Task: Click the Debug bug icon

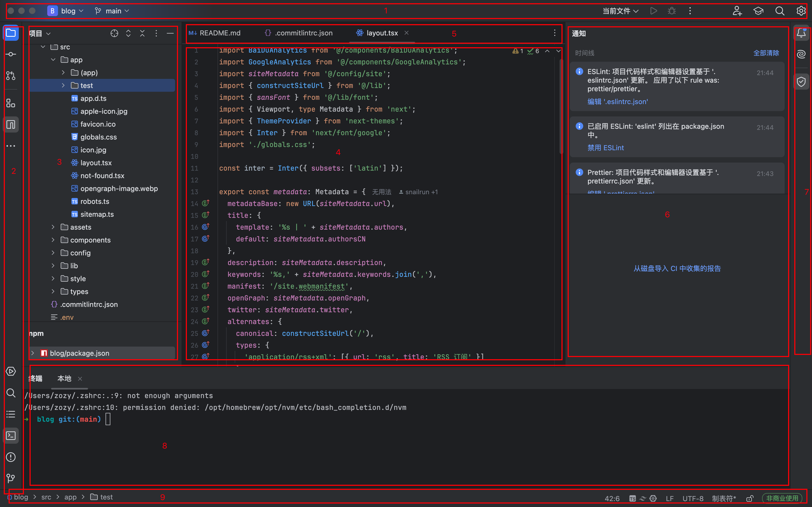Action: tap(672, 11)
